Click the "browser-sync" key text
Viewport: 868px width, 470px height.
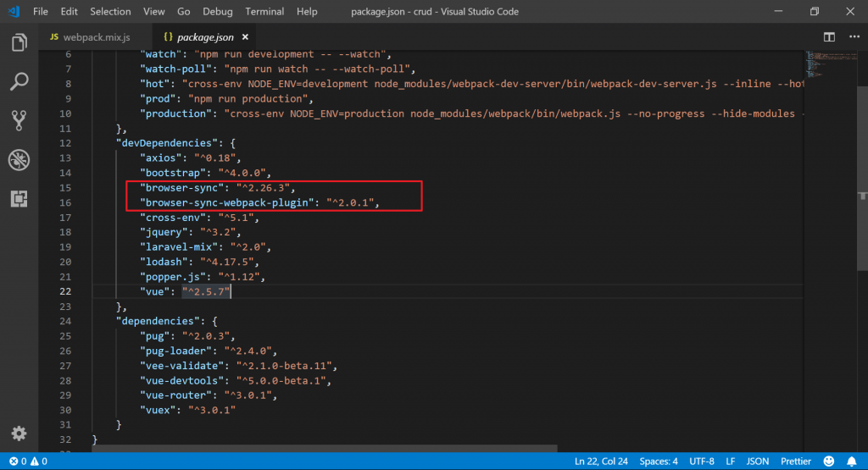181,188
